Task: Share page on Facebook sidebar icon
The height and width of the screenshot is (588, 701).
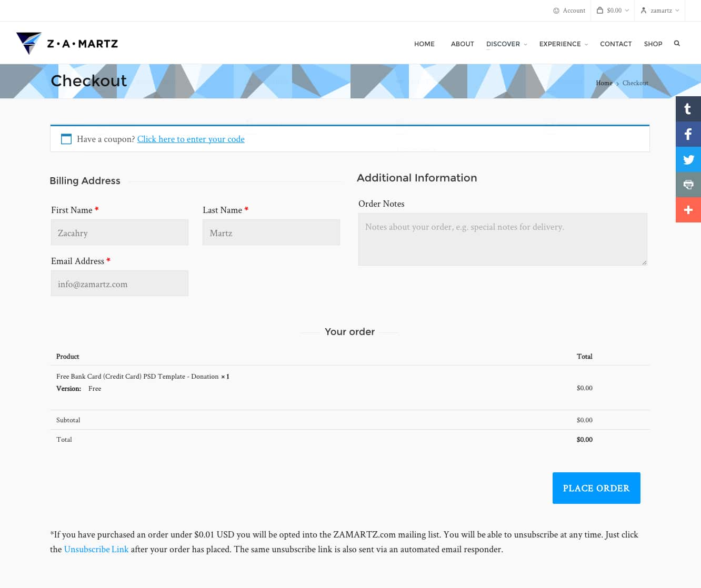Action: [688, 134]
